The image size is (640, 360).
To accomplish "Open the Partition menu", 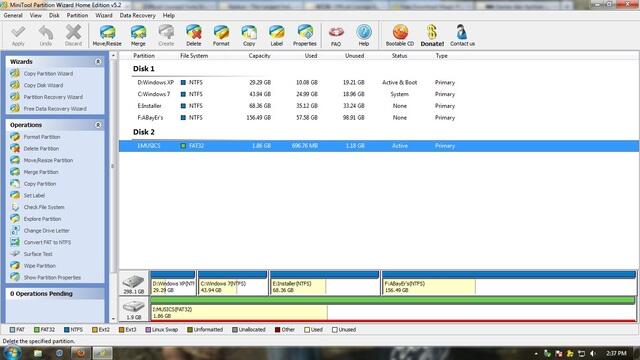I will click(77, 16).
